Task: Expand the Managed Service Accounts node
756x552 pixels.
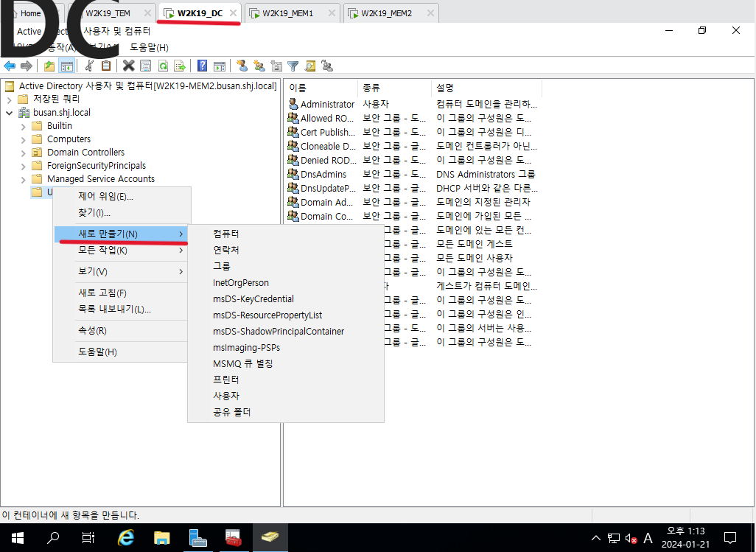Action: 23,180
